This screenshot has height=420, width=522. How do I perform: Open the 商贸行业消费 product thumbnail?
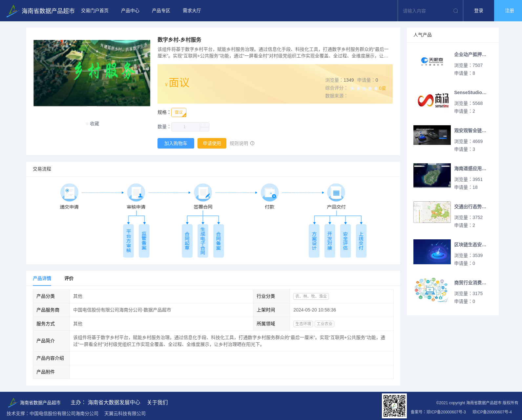pos(432,290)
